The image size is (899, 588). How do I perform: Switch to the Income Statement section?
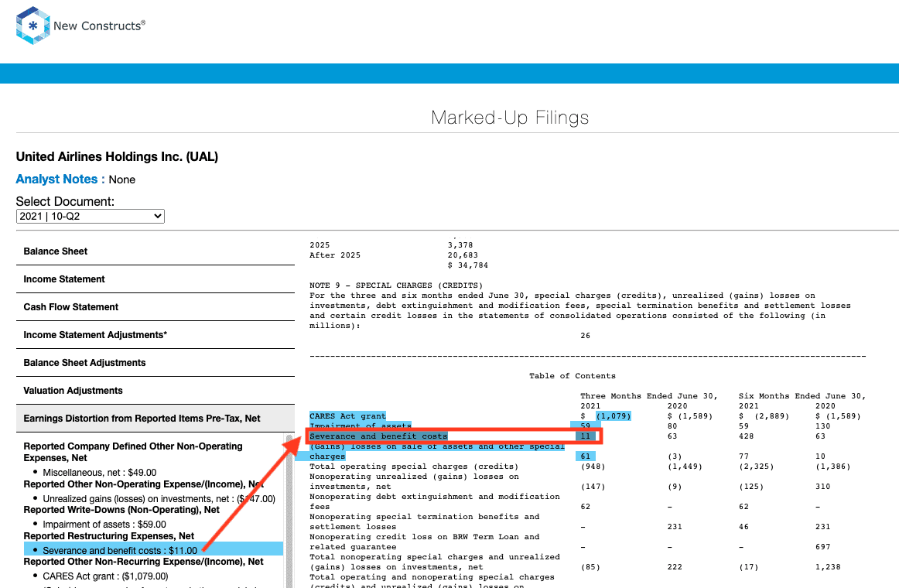click(156, 279)
